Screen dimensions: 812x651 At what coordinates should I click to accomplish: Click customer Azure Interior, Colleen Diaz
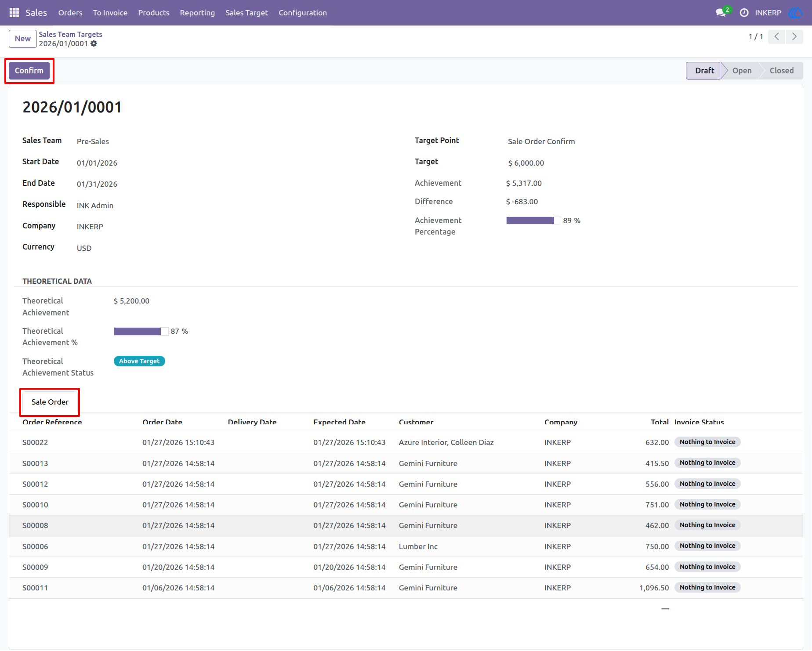(x=446, y=442)
